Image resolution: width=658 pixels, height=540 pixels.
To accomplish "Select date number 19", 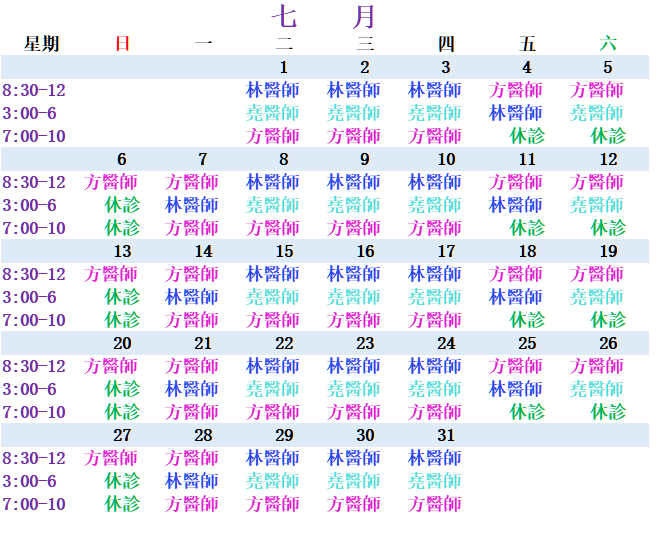I will click(x=608, y=251).
